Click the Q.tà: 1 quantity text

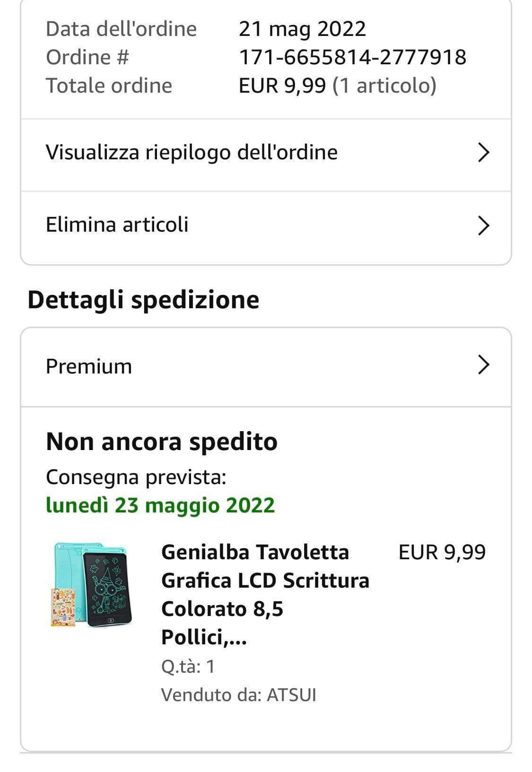pyautogui.click(x=188, y=667)
